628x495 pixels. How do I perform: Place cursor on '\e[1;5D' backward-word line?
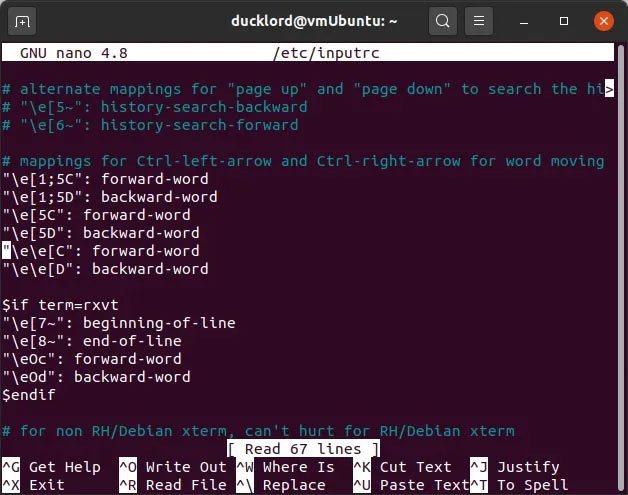click(x=110, y=197)
